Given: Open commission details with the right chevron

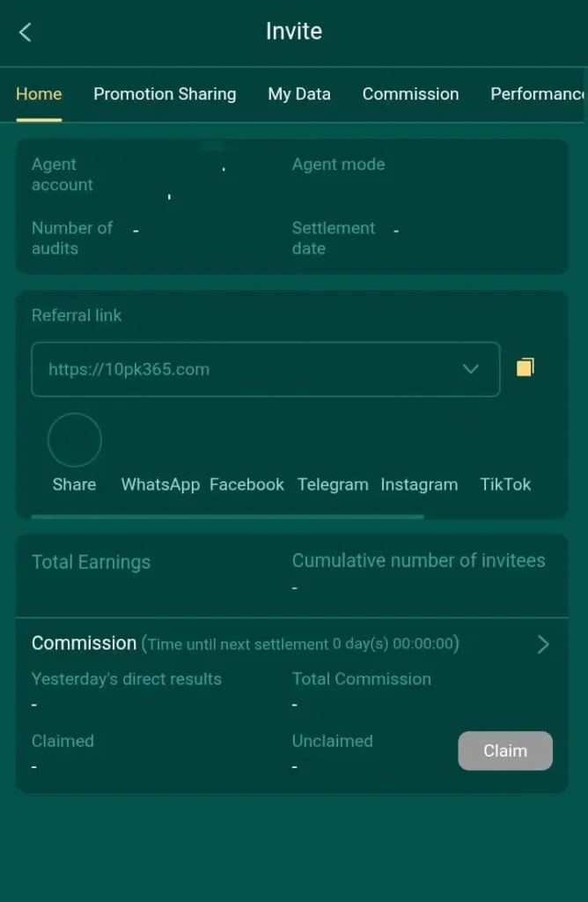Looking at the screenshot, I should click(x=543, y=645).
